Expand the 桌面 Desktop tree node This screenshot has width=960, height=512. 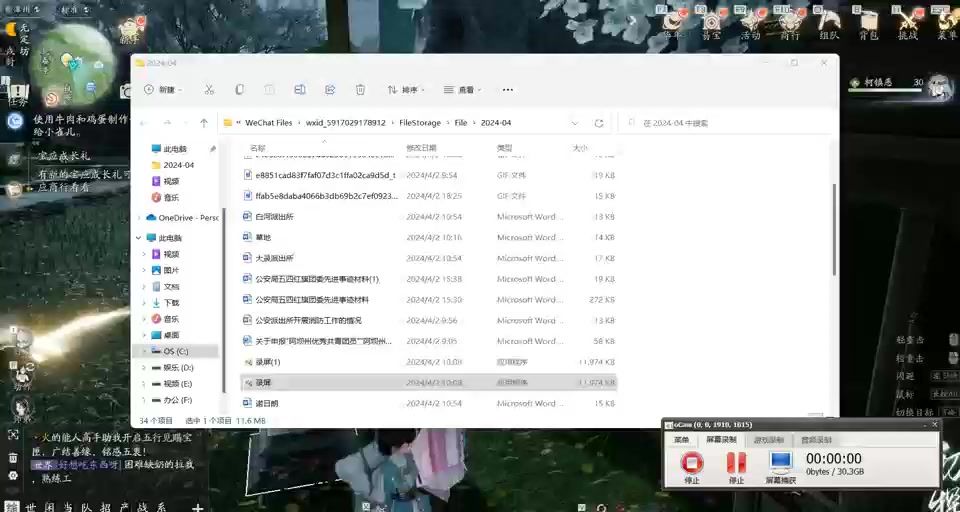tap(144, 335)
